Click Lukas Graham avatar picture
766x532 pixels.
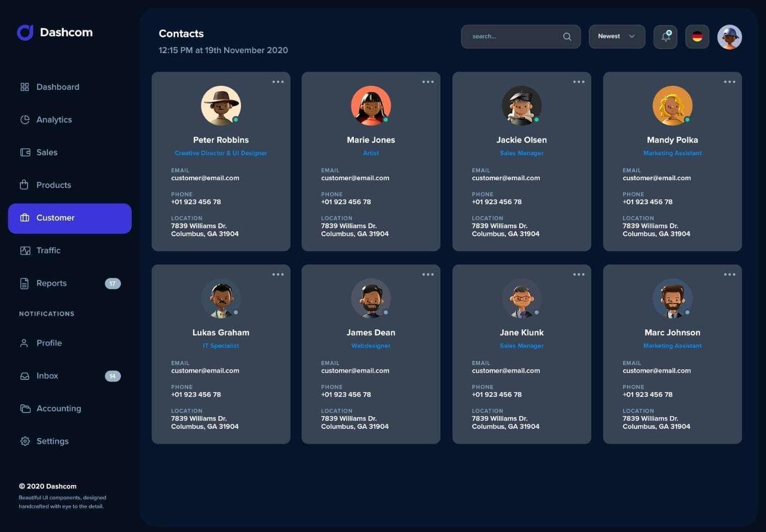[x=221, y=299]
